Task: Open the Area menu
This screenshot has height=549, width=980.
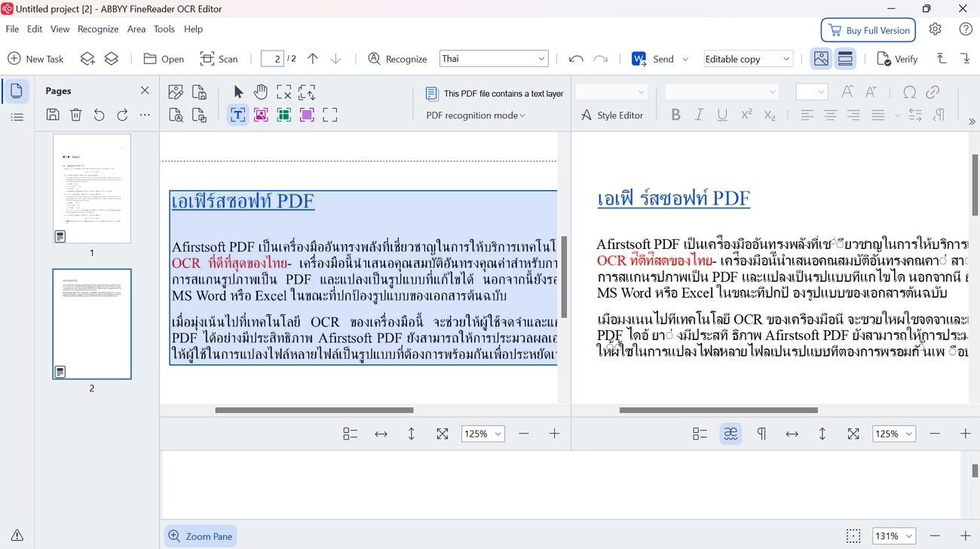Action: (136, 29)
